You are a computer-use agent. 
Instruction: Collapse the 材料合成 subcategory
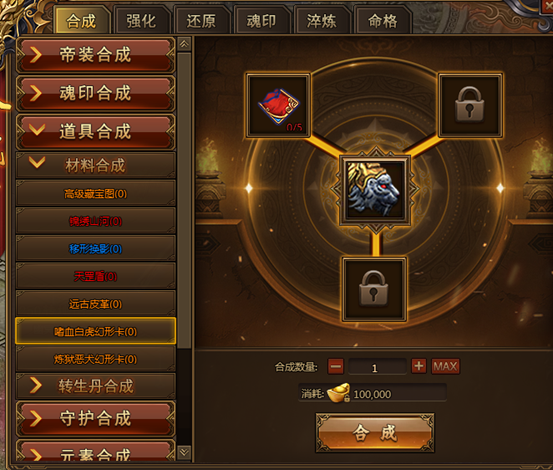(96, 165)
